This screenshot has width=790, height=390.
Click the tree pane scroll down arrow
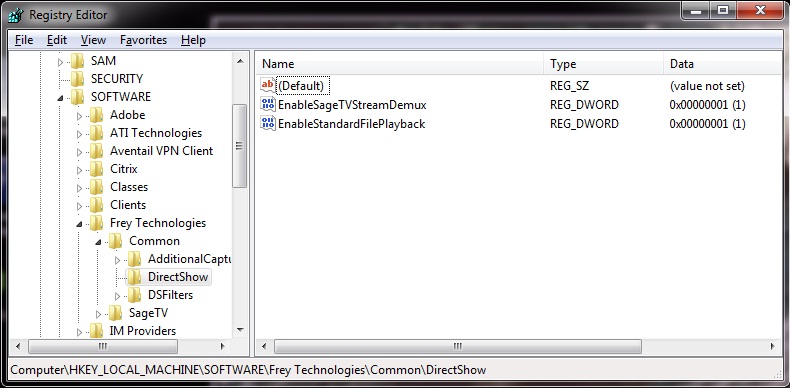coord(240,330)
